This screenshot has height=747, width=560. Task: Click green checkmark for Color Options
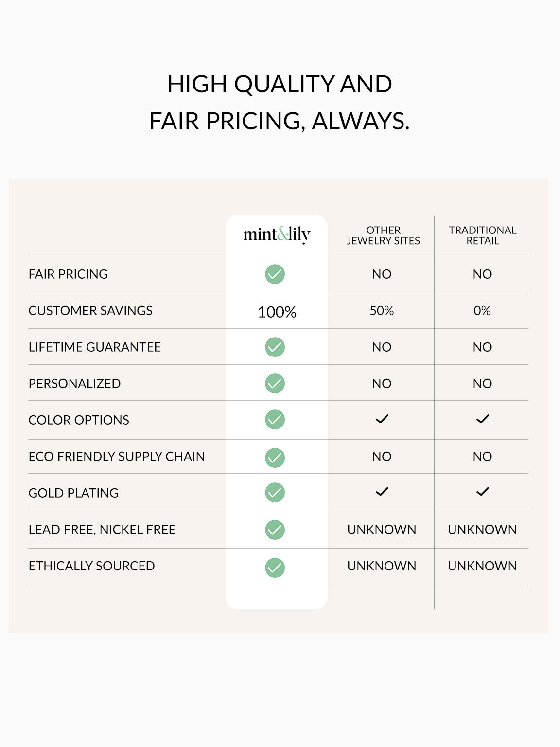pos(275,420)
